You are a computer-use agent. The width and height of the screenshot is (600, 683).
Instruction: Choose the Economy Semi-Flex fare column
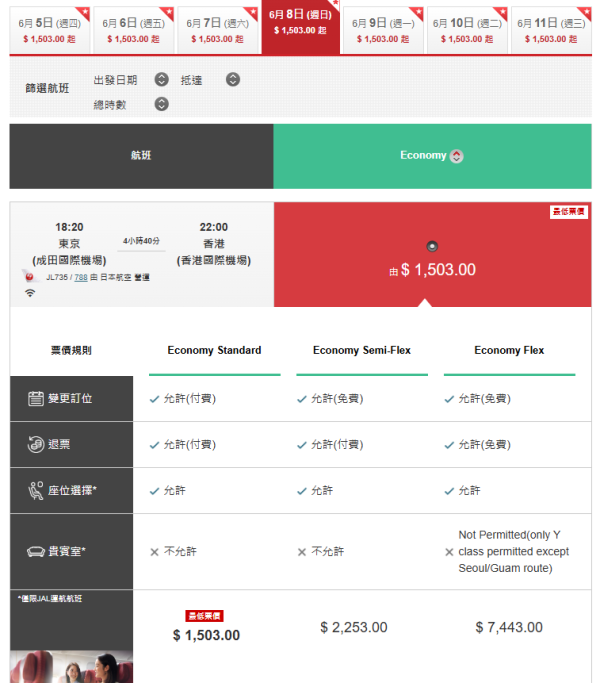click(362, 351)
